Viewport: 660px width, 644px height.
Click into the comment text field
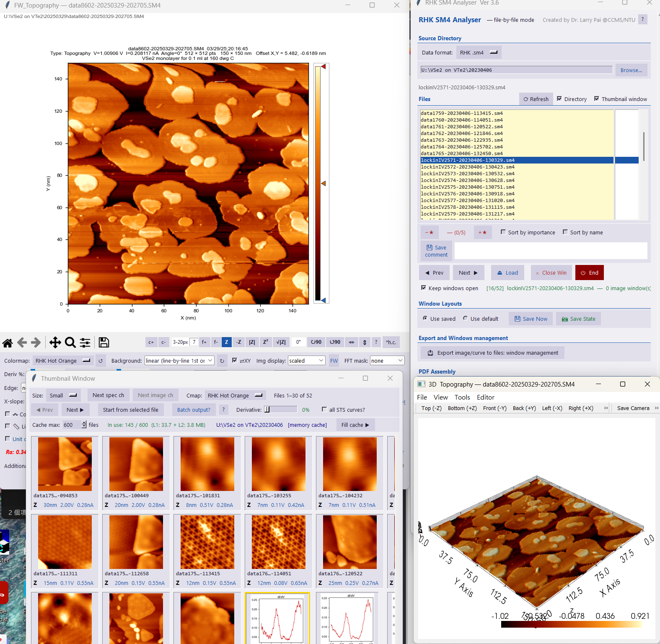tap(551, 251)
